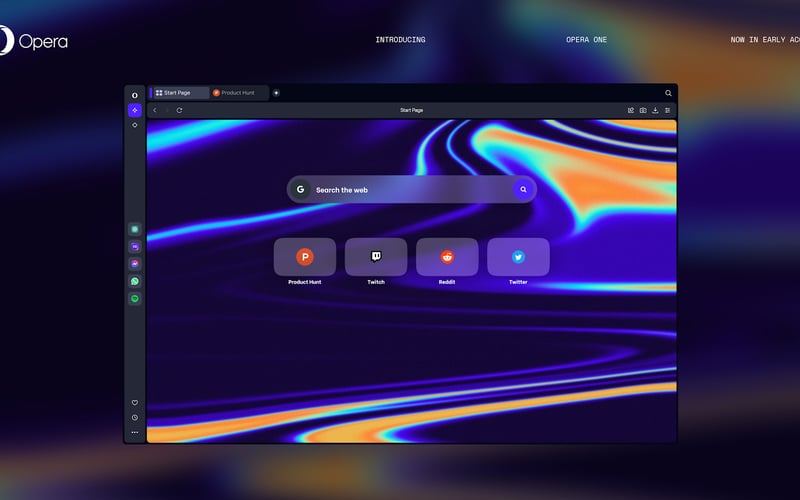800x500 pixels.
Task: Open the Aria AI sidebar button
Action: click(x=135, y=110)
